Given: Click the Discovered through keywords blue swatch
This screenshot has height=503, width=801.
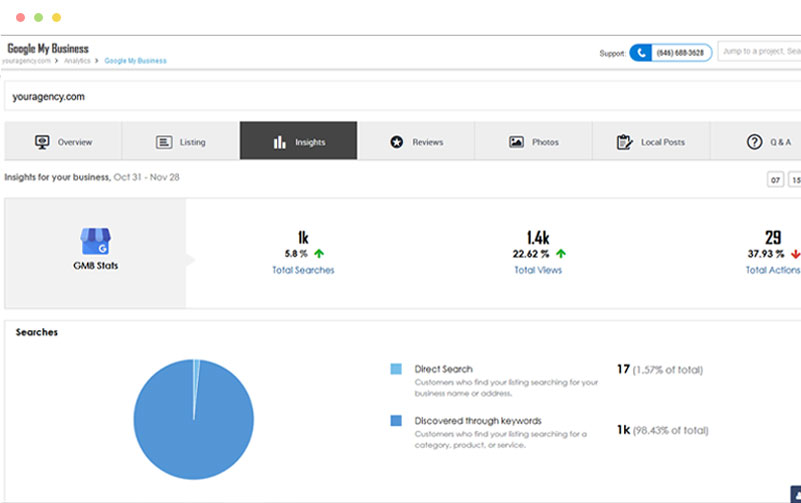Looking at the screenshot, I should point(396,420).
